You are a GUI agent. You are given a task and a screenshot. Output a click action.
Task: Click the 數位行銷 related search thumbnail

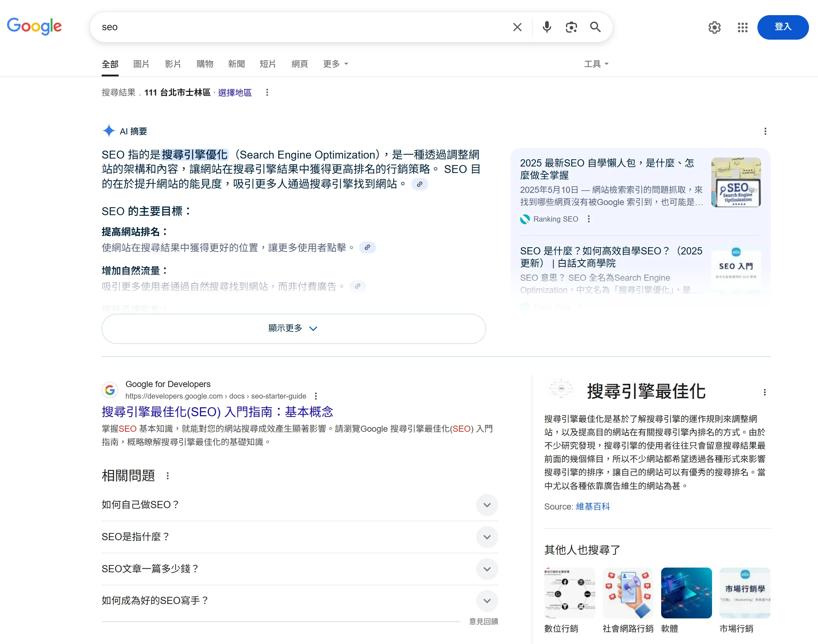pos(570,593)
